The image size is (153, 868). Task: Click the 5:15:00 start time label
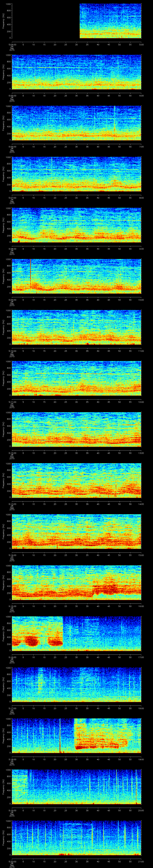point(12,606)
